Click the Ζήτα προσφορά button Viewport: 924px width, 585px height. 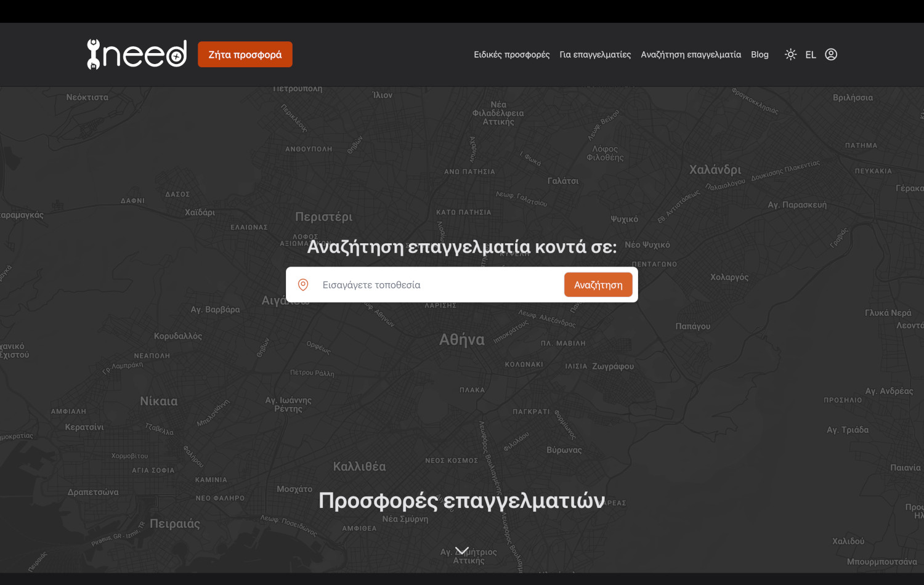(245, 54)
